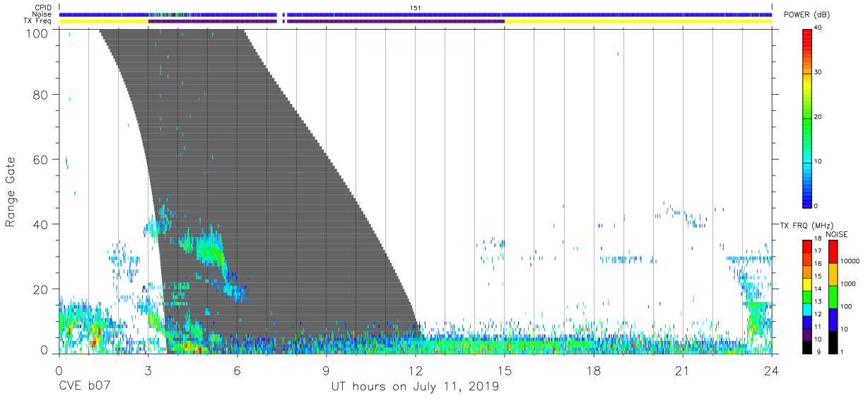Click x-axis tick label '3'

point(148,370)
